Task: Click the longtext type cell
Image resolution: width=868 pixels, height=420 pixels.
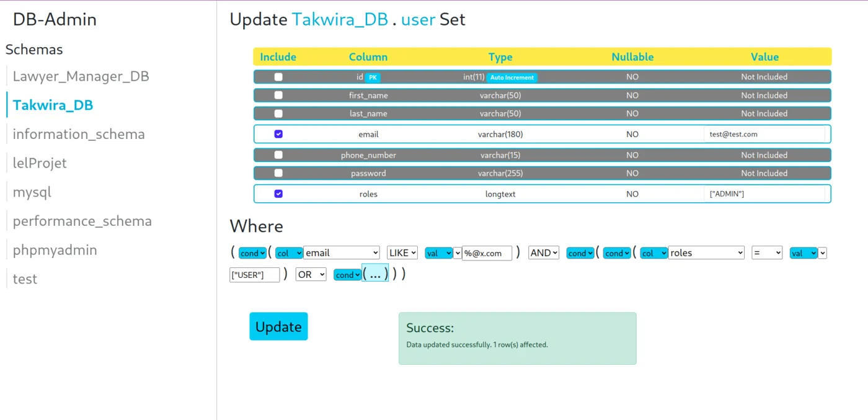Action: [500, 194]
